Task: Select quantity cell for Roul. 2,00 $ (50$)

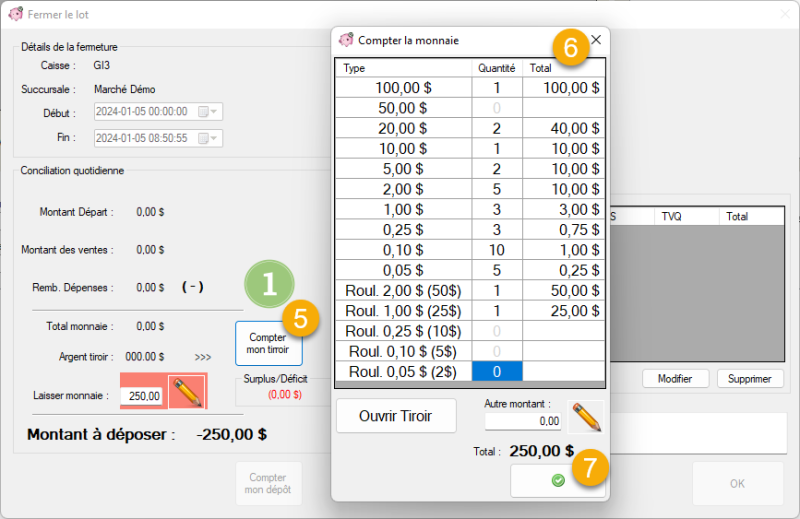Action: pos(497,290)
